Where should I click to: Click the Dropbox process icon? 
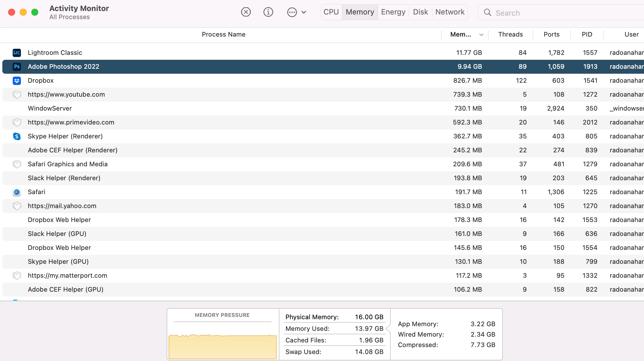pyautogui.click(x=17, y=80)
